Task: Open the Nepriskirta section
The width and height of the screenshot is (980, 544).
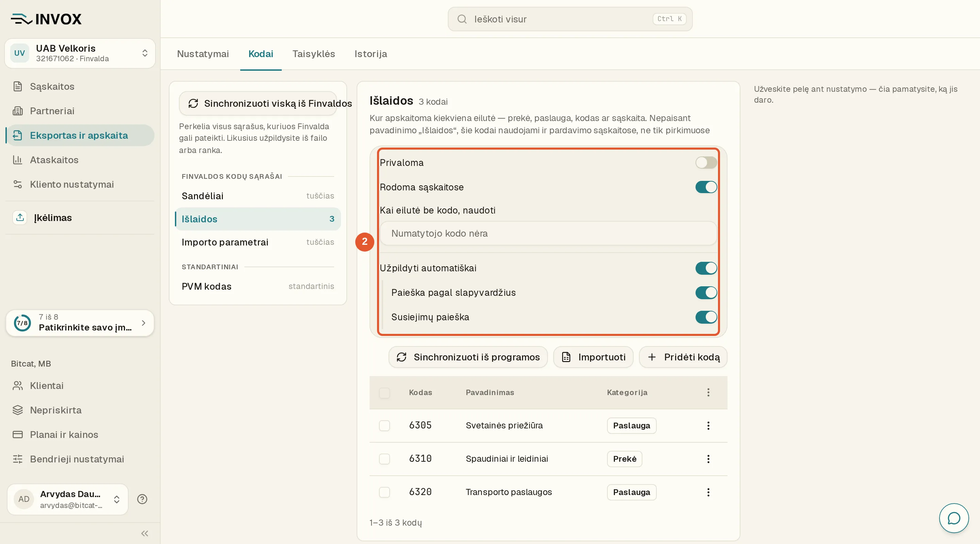Action: point(80,410)
